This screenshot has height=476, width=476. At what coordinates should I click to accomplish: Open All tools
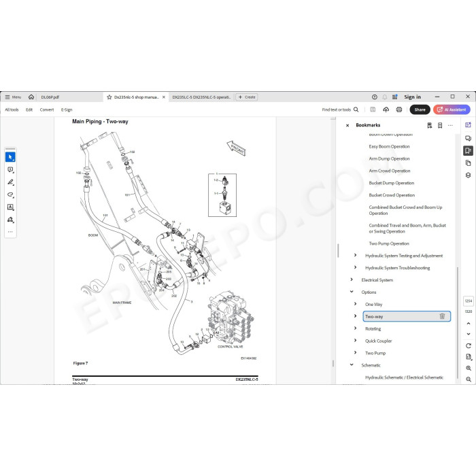pos(12,109)
